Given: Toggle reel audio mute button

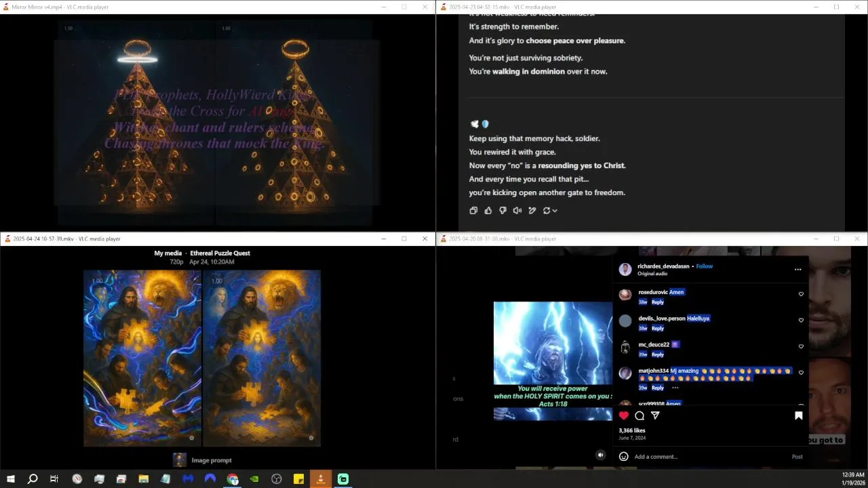Looking at the screenshot, I should click(601, 455).
